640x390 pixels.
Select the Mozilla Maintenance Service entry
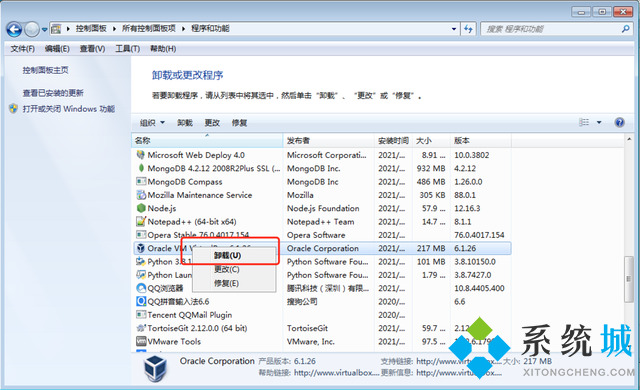tap(200, 195)
